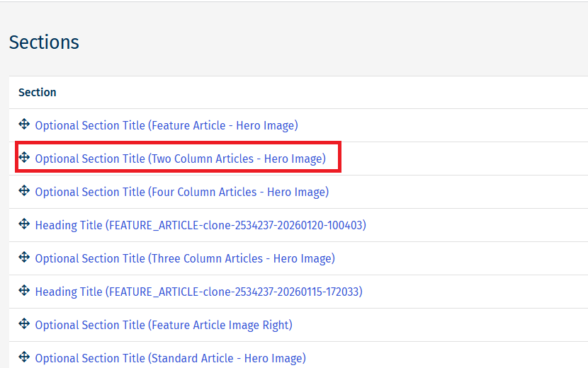Open the Feature Article Image Right link
Viewport: 588px width, 368px height.
[164, 325]
